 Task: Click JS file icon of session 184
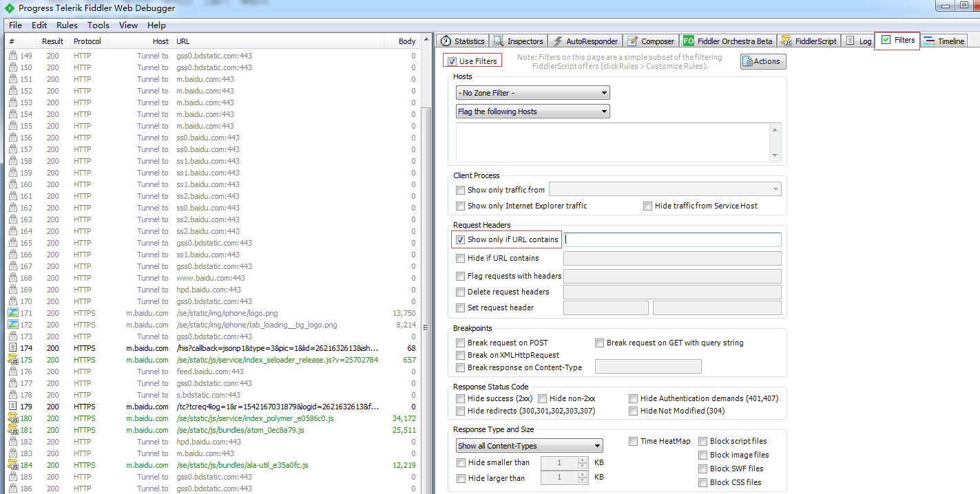coord(13,465)
